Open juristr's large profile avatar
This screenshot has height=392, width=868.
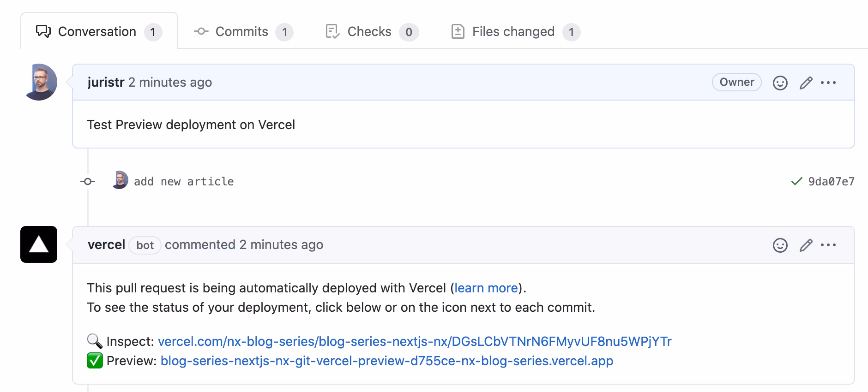point(40,82)
